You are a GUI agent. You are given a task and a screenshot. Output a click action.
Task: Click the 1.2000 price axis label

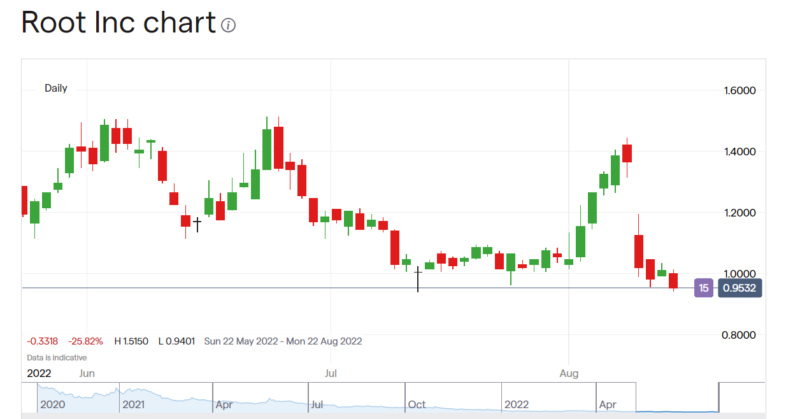tap(739, 213)
